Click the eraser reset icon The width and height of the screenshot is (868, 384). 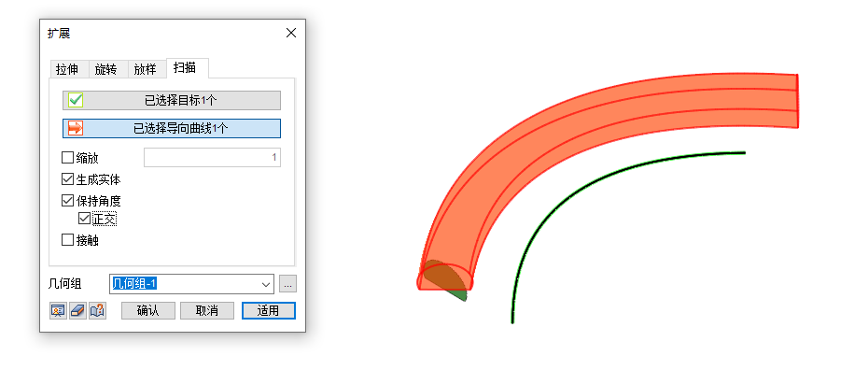coord(77,311)
